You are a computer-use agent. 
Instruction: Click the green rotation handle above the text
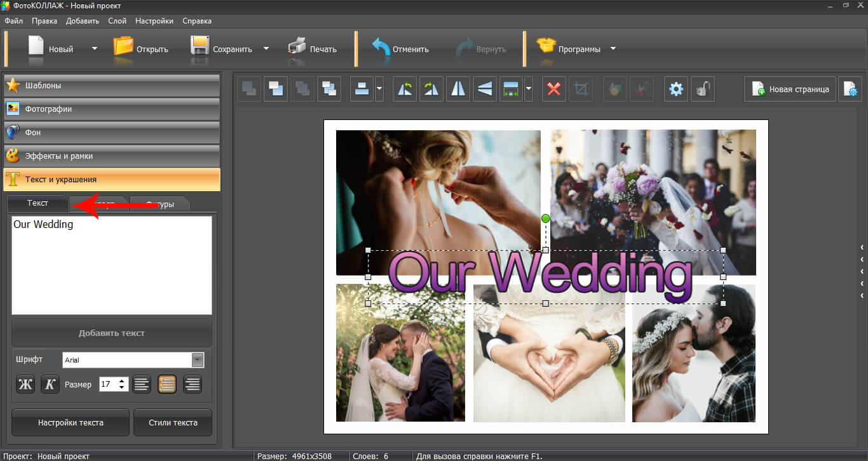(x=545, y=218)
